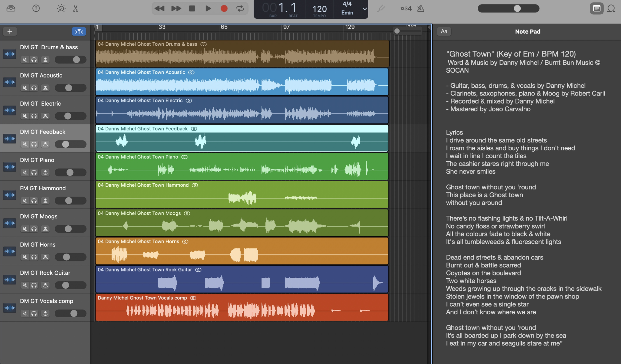The image size is (621, 364).
Task: Select the Ghost Town Drums & bass region
Action: coord(242,54)
